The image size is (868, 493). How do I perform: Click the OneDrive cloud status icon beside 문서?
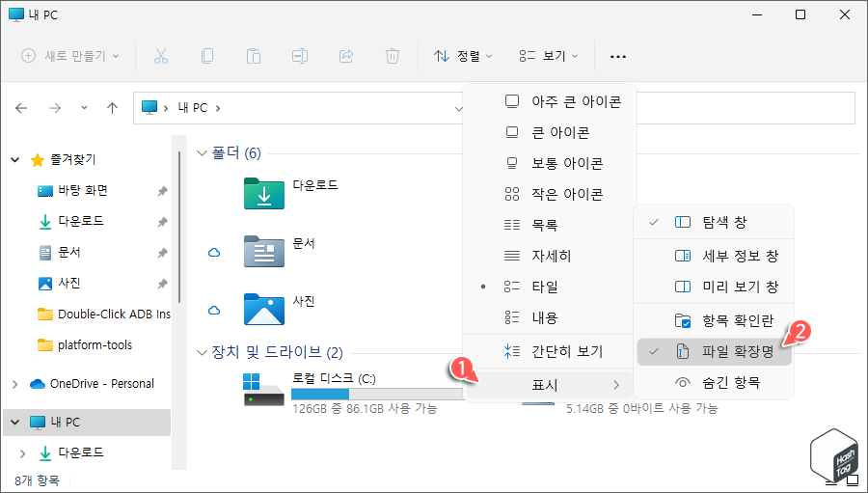214,253
